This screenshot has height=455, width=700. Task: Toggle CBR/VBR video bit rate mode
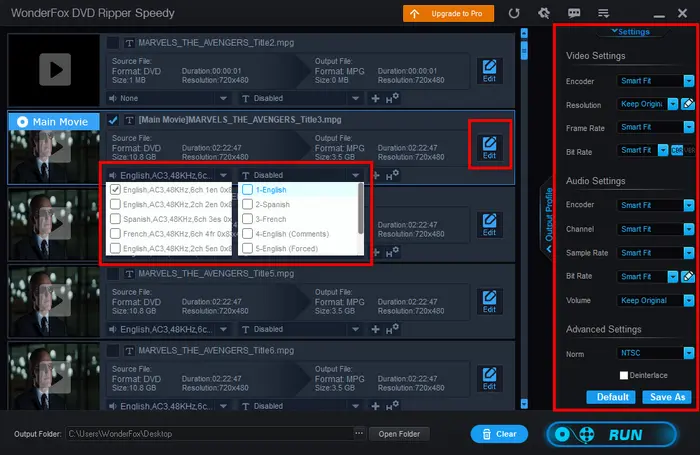(683, 150)
